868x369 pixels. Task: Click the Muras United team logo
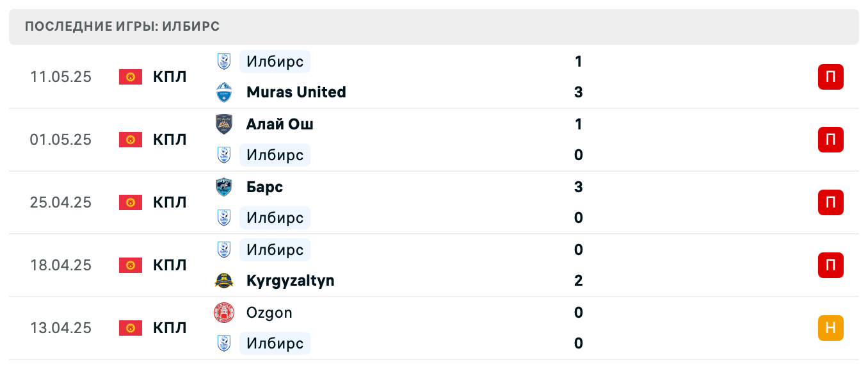[223, 92]
